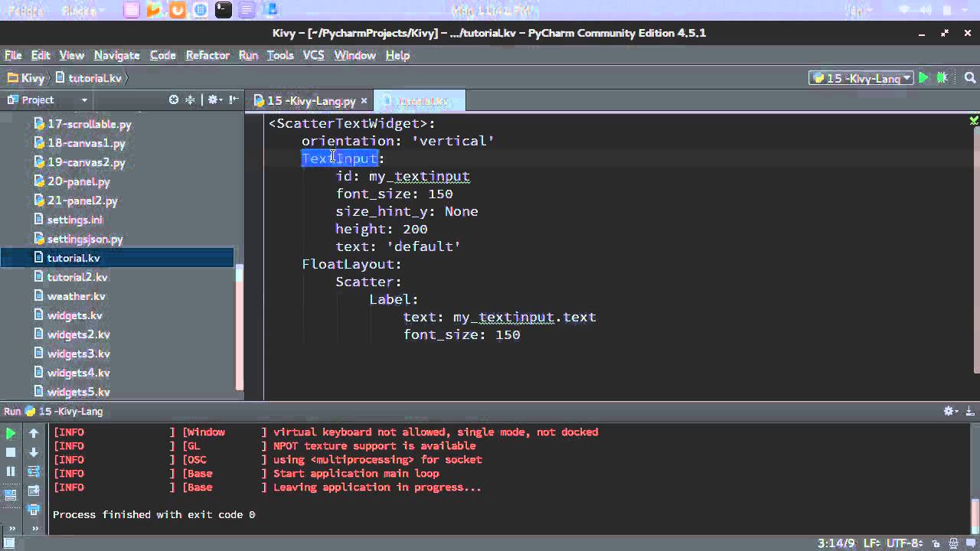Click the Project tree vertical scrollbar
Image resolution: width=980 pixels, height=551 pixels.
coord(239,328)
